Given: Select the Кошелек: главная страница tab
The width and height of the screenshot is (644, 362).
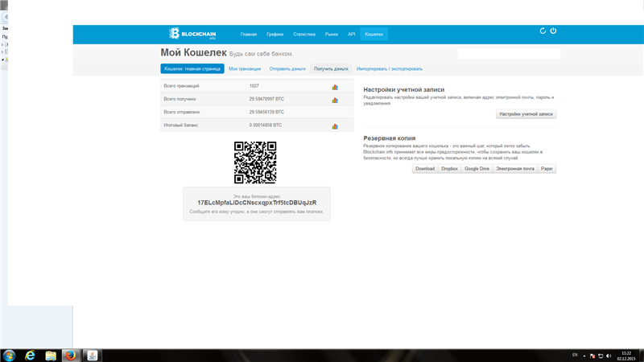Looking at the screenshot, I should (x=192, y=68).
